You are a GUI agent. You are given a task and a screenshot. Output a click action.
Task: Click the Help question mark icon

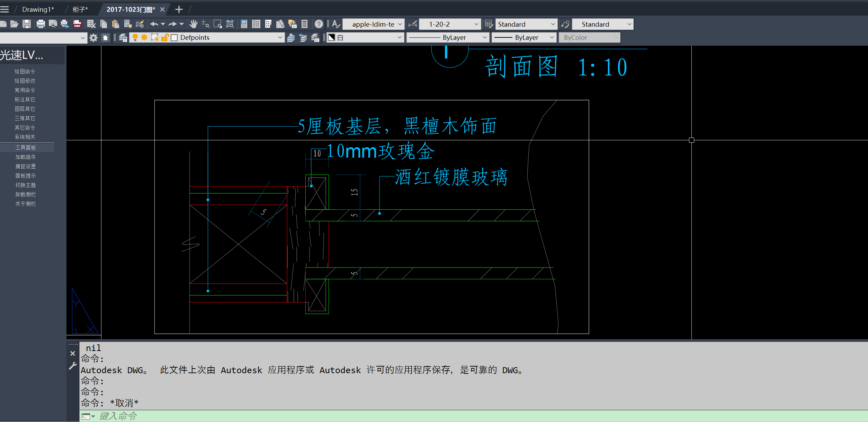[x=319, y=24]
